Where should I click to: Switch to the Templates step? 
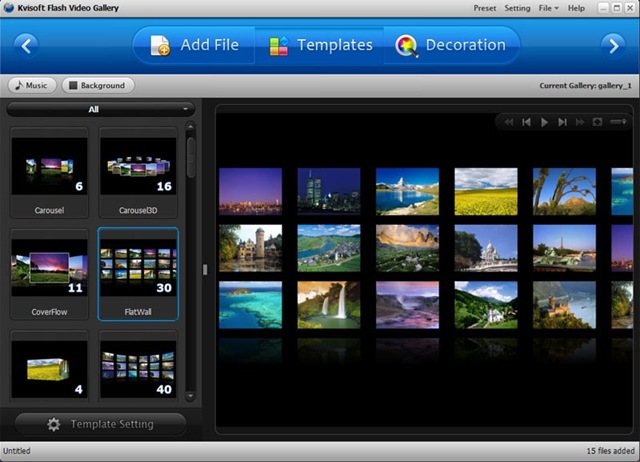click(x=320, y=45)
